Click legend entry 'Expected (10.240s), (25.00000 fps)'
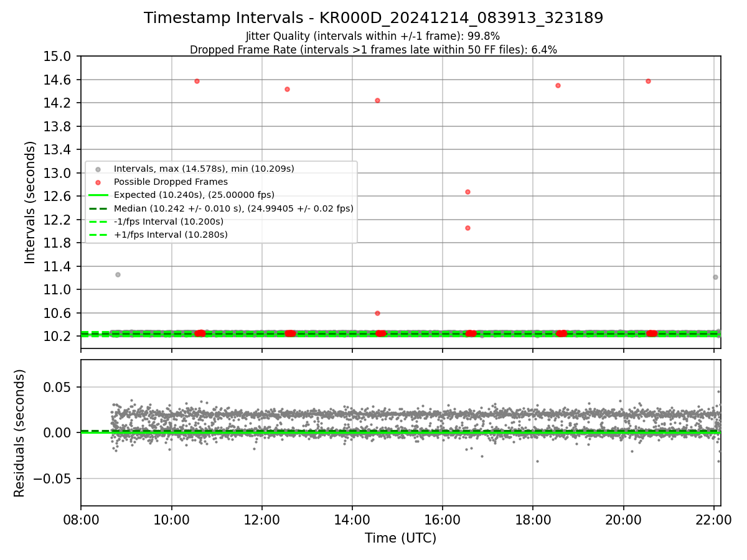The width and height of the screenshot is (747, 560). (194, 195)
